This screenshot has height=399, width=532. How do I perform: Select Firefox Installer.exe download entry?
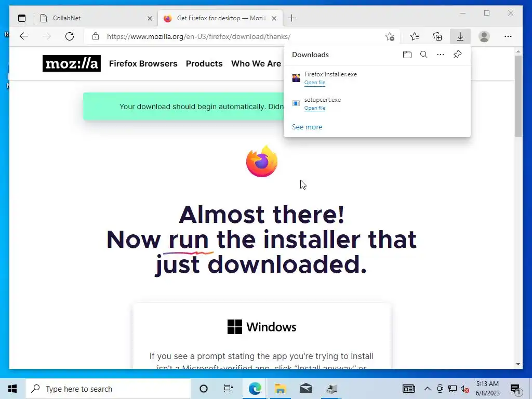click(x=377, y=78)
